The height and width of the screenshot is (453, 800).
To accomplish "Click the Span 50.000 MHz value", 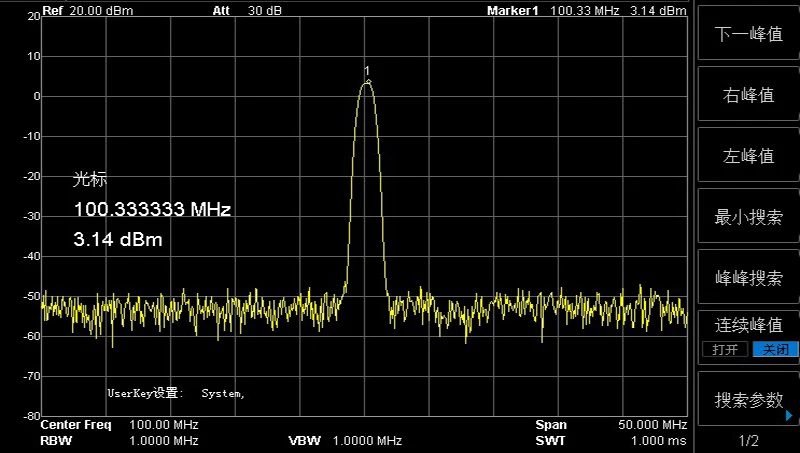I will point(653,425).
